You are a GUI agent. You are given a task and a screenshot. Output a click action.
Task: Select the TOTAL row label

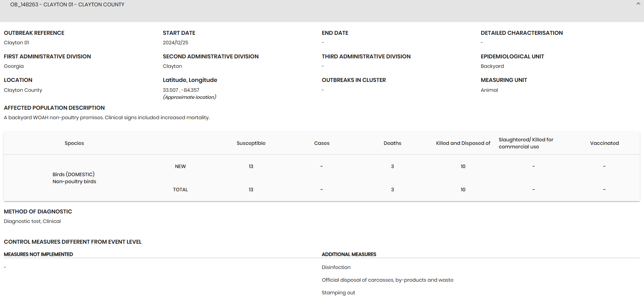point(180,190)
